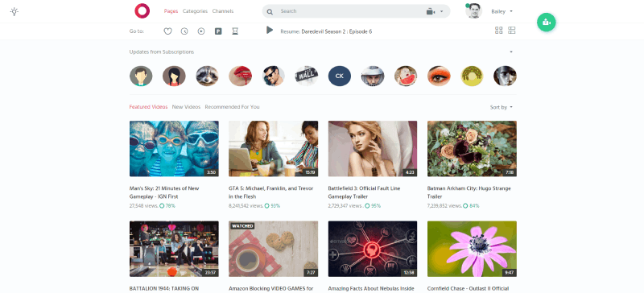This screenshot has height=293, width=644.
Task: Open Amazing Facts About Nebulas title
Action: coord(371,289)
